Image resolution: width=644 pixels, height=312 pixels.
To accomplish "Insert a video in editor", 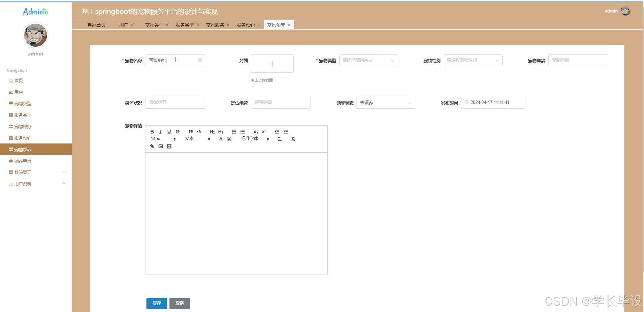I will [169, 146].
